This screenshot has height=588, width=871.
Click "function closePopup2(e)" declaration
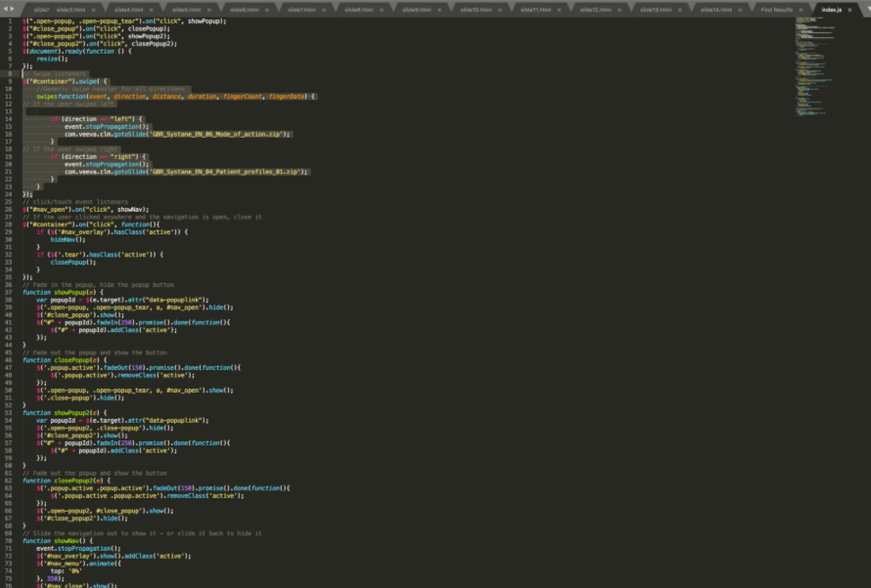pos(66,481)
